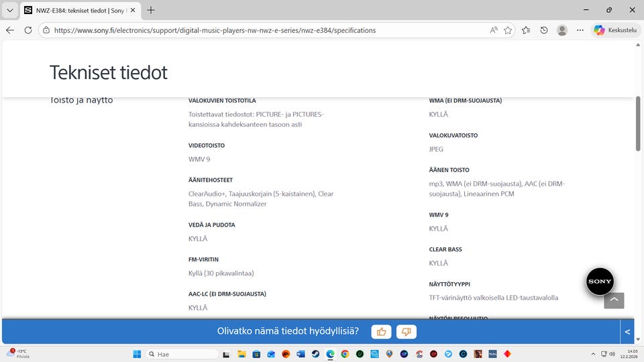Click the page vertical scrollbar thumb
The height and width of the screenshot is (362, 644).
pos(638,123)
